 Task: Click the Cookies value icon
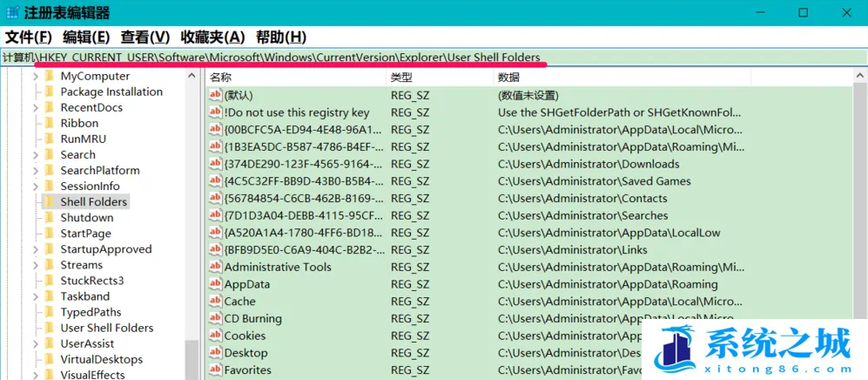[x=215, y=336]
